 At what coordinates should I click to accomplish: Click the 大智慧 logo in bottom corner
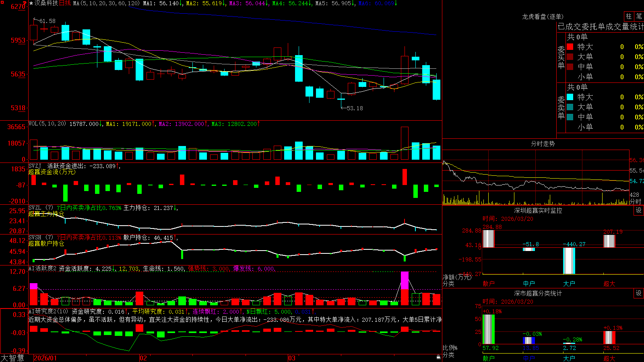12,358
